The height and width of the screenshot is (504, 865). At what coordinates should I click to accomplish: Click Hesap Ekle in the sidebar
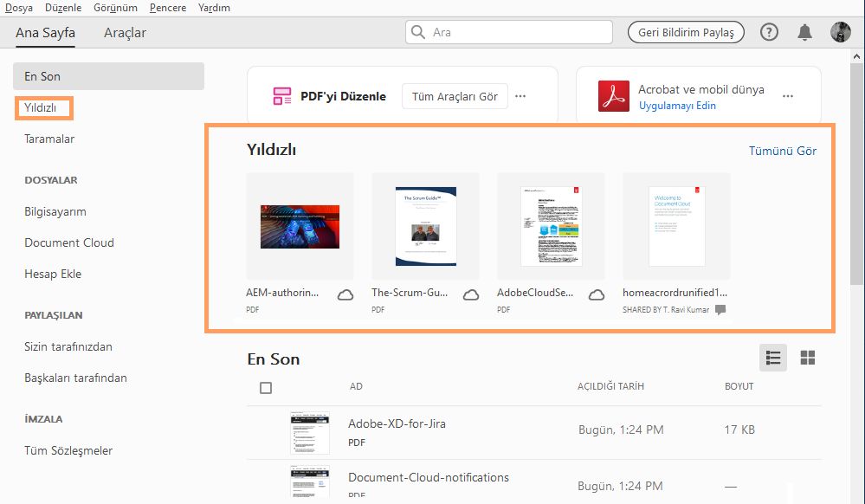coord(53,274)
